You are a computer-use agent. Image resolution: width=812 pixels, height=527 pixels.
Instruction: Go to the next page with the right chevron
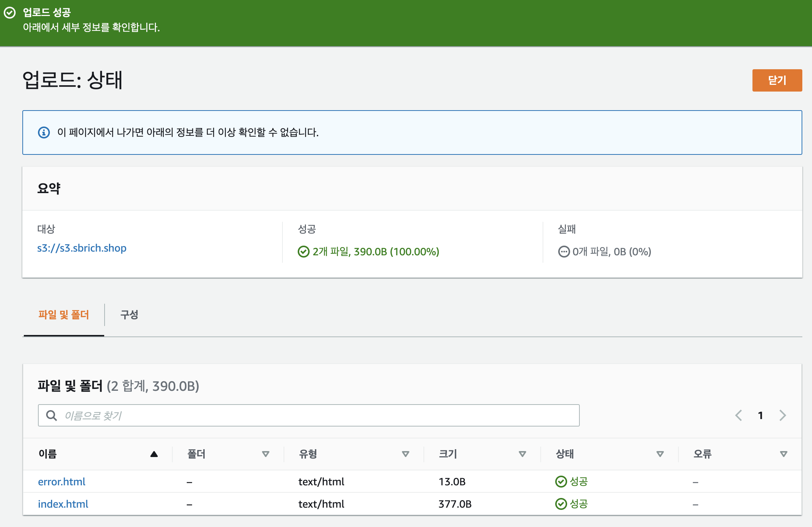(x=783, y=415)
